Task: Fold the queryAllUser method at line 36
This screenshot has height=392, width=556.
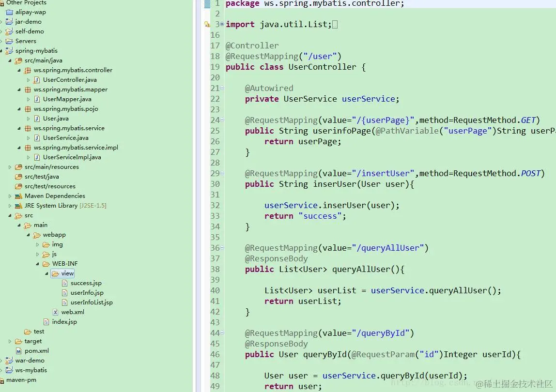Action: coord(222,248)
